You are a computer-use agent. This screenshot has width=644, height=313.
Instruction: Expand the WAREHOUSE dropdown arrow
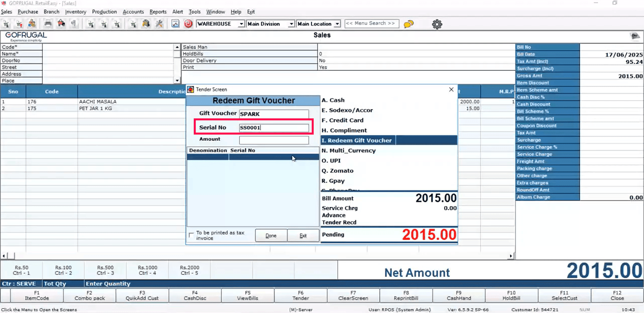click(241, 24)
